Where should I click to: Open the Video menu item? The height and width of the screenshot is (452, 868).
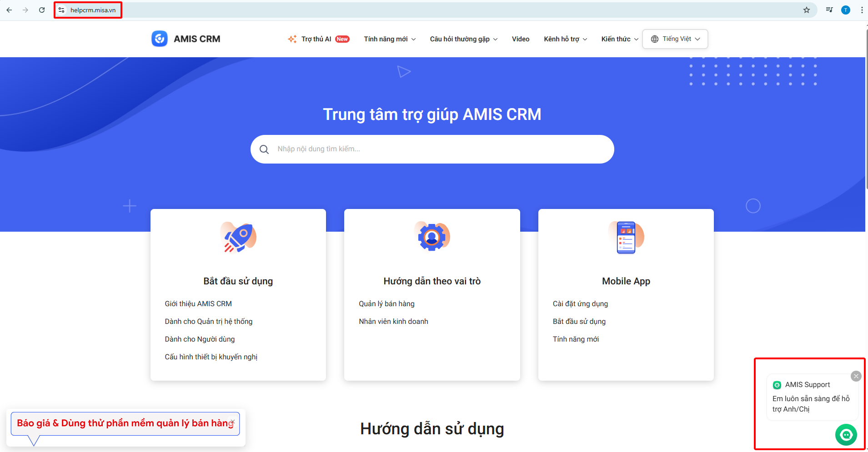click(521, 39)
